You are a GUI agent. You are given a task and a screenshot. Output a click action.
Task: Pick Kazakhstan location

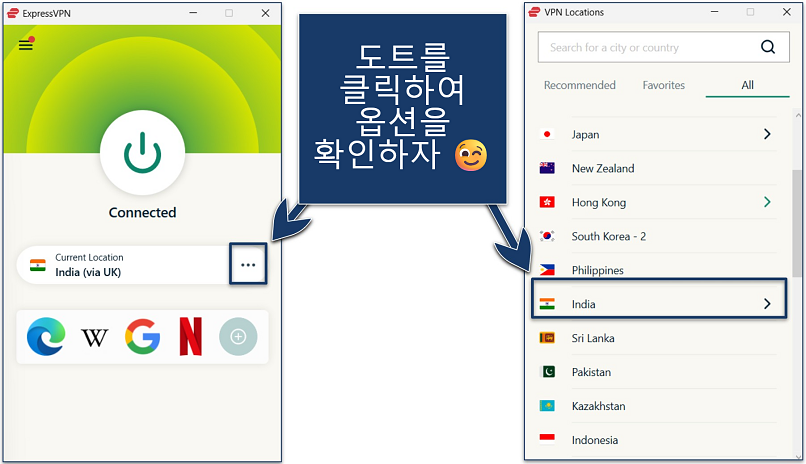[x=658, y=405]
